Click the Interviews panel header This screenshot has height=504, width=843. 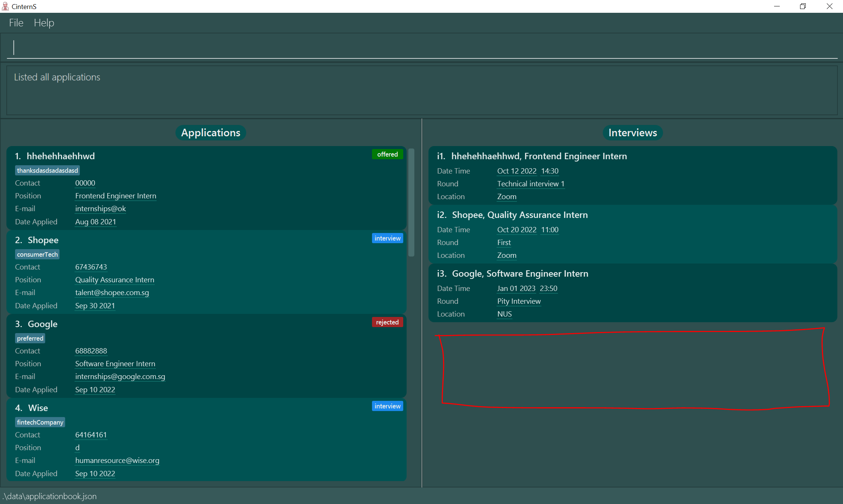(632, 133)
